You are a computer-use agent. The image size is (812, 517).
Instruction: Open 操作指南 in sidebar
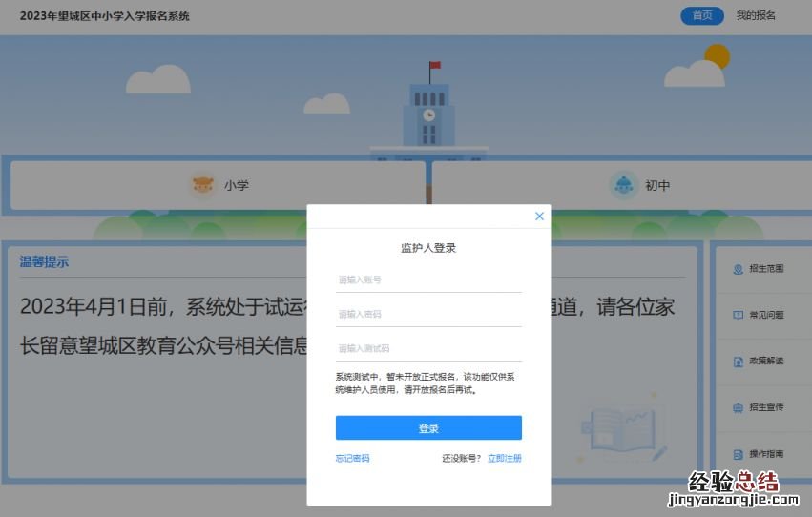[766, 454]
